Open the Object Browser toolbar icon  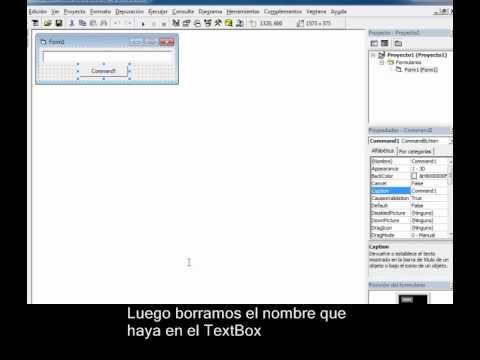point(208,23)
